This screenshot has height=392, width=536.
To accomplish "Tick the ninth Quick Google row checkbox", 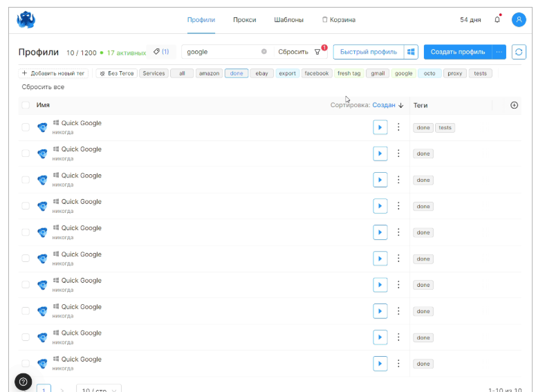I will pos(26,337).
